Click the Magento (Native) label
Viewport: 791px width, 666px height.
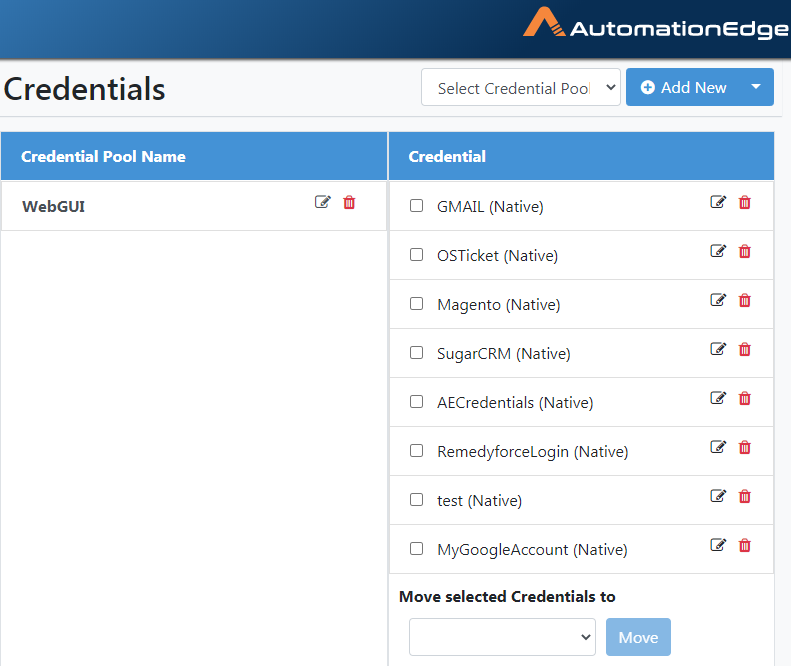click(499, 304)
